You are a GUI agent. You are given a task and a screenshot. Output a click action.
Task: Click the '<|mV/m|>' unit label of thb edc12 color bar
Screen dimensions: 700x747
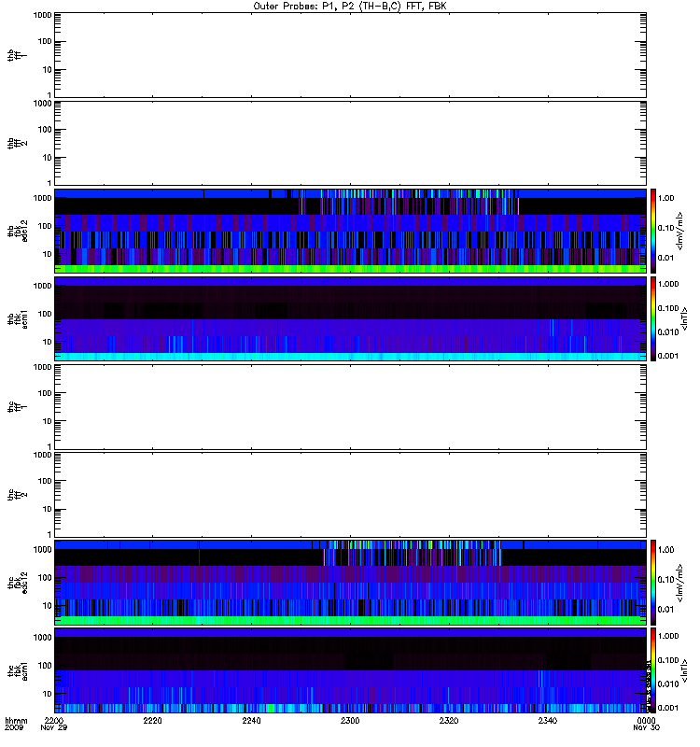(680, 231)
